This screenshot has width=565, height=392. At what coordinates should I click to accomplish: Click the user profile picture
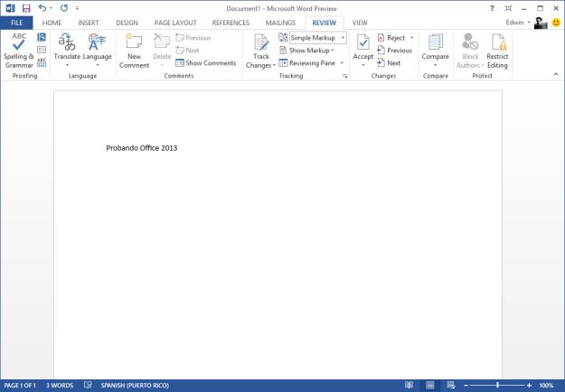pyautogui.click(x=541, y=23)
